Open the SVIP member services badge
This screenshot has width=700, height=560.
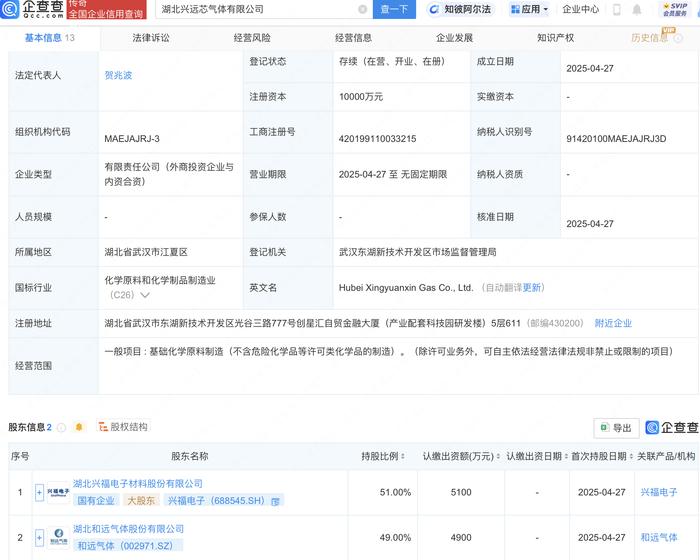[675, 9]
